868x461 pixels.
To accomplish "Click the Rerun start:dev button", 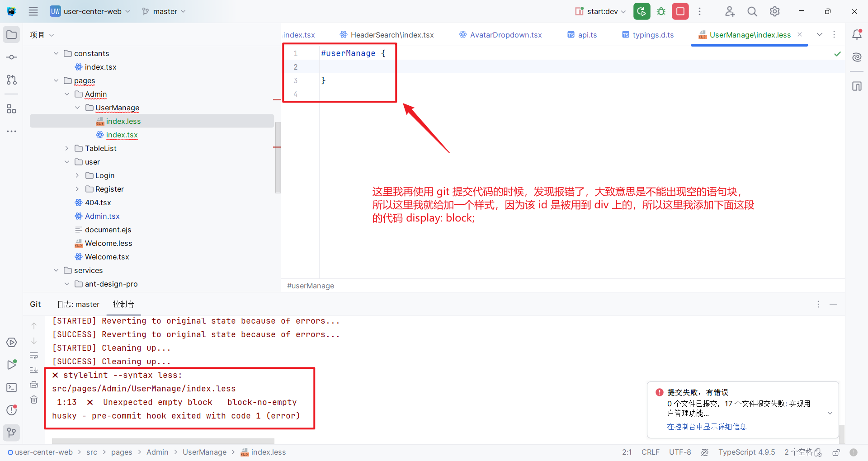I will (x=642, y=11).
